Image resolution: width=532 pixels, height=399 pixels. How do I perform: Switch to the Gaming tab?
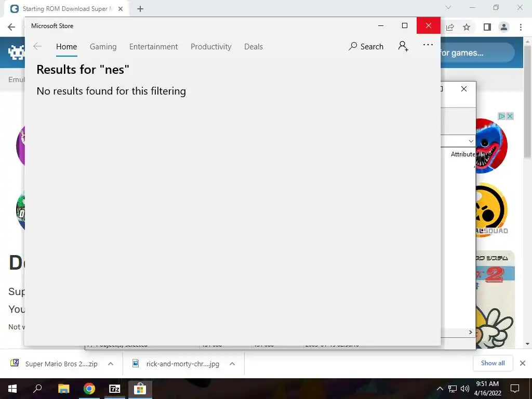click(x=103, y=46)
